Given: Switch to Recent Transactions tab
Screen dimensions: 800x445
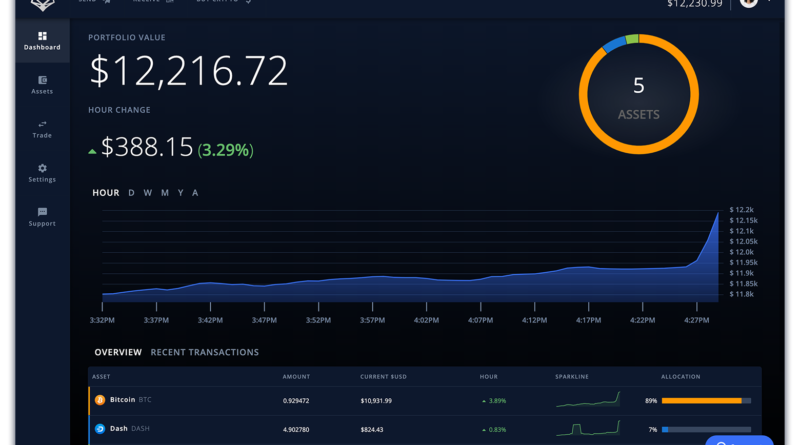Looking at the screenshot, I should pos(204,352).
